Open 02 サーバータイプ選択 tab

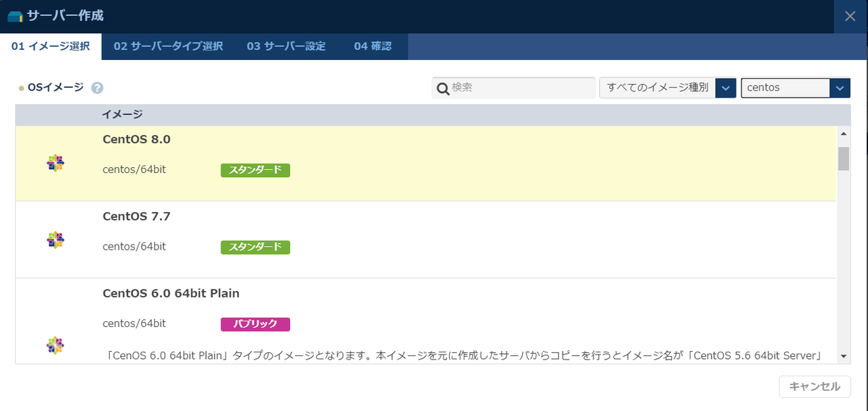[x=168, y=46]
